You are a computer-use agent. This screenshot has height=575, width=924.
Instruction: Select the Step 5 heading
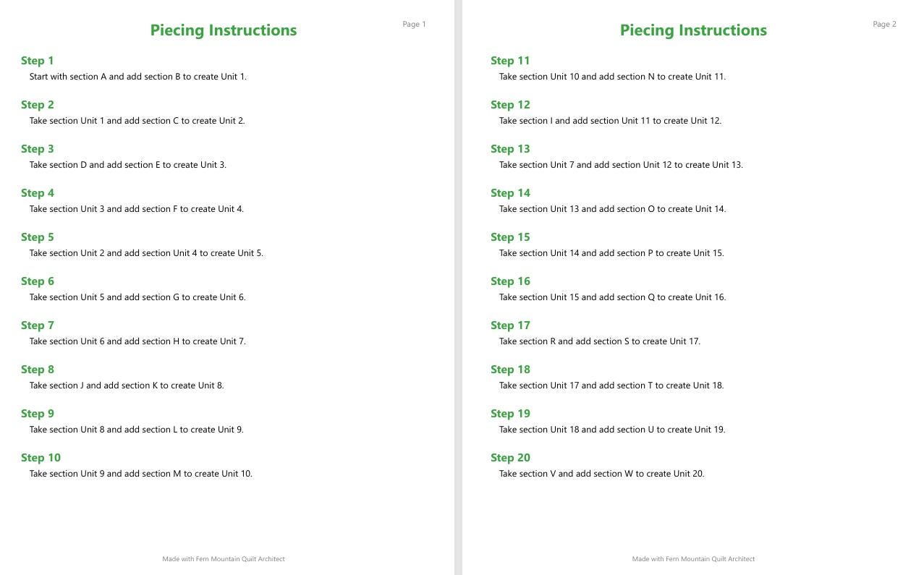tap(37, 237)
